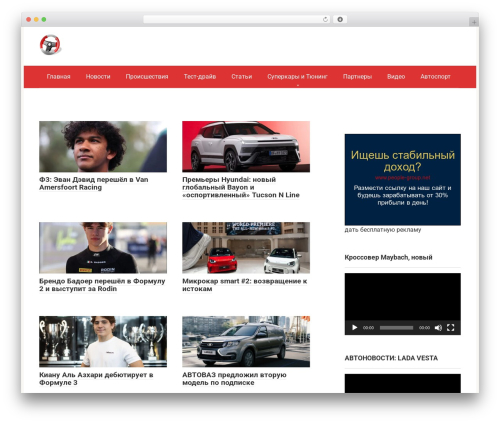Click the Ищешь стабильный доход banner ad
The width and height of the screenshot is (500, 423).
[403, 180]
